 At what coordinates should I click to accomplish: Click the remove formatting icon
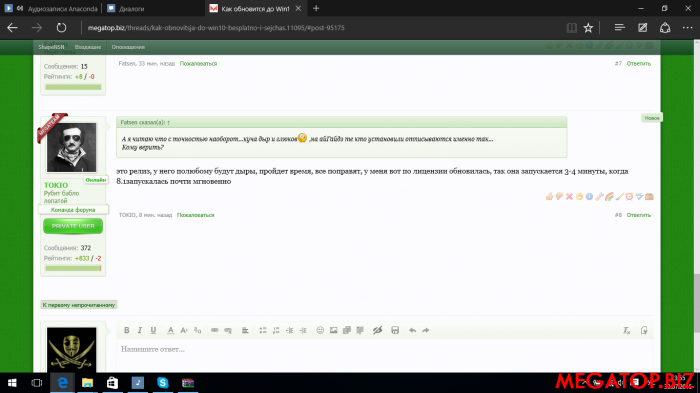click(627, 330)
